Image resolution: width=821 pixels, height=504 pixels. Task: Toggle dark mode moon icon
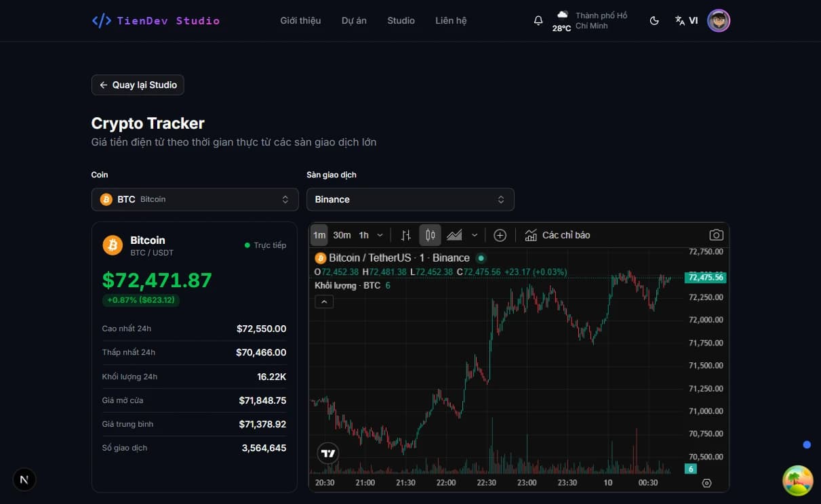tap(654, 20)
